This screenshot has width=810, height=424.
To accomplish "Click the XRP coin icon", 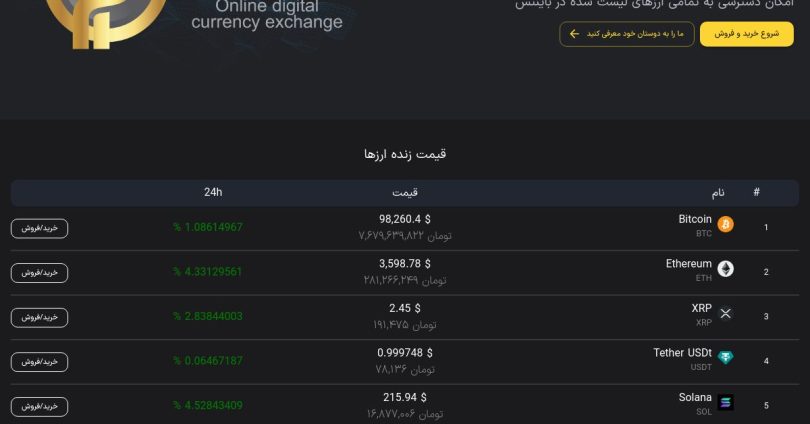I will [725, 314].
